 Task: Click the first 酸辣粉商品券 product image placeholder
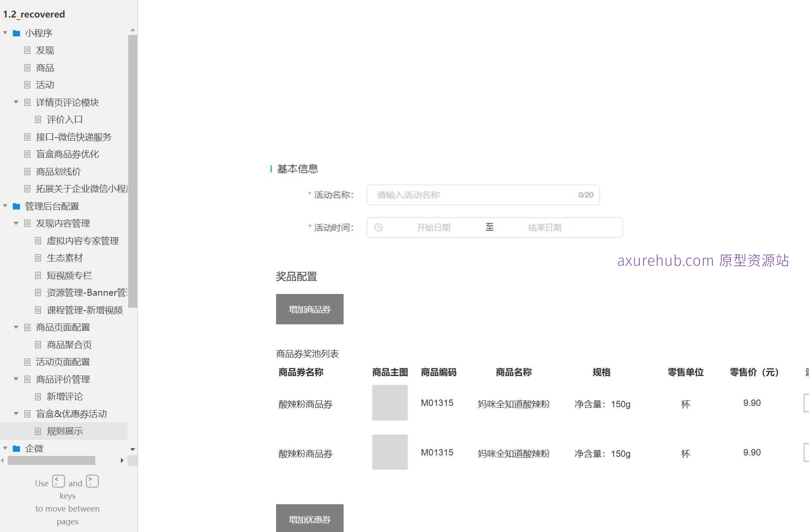point(389,403)
